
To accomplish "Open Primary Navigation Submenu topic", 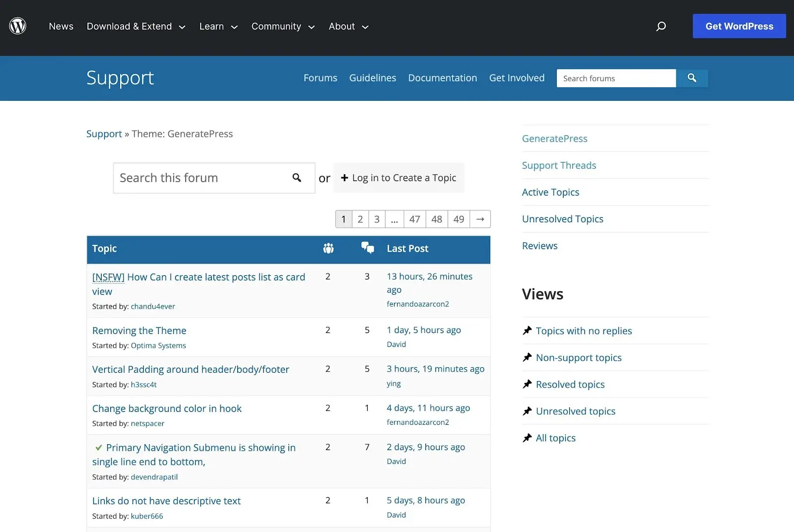I will 194,455.
